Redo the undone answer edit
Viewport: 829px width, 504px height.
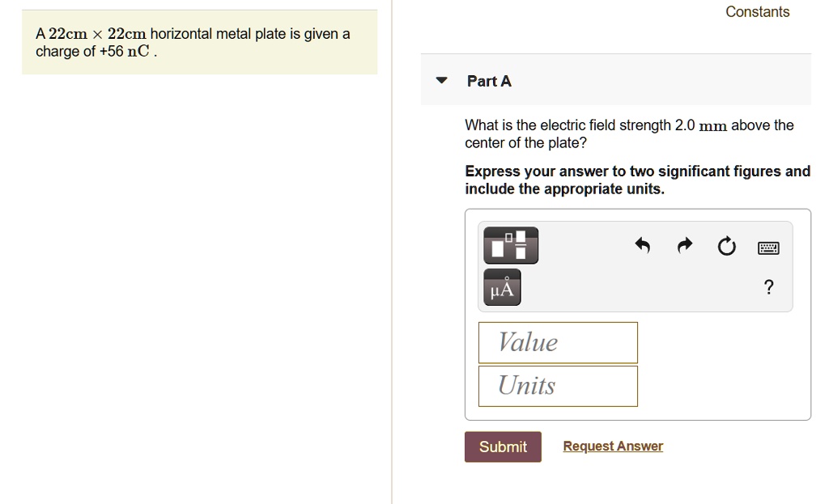click(x=684, y=245)
